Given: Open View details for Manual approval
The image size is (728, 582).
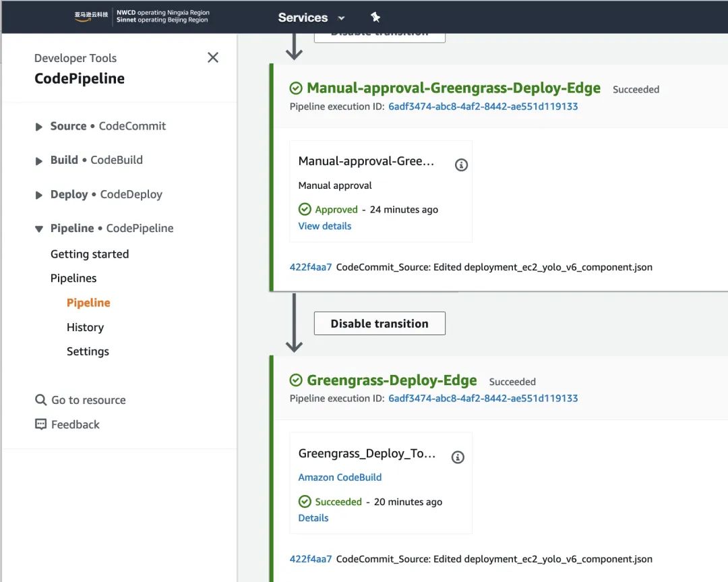Looking at the screenshot, I should [x=325, y=226].
